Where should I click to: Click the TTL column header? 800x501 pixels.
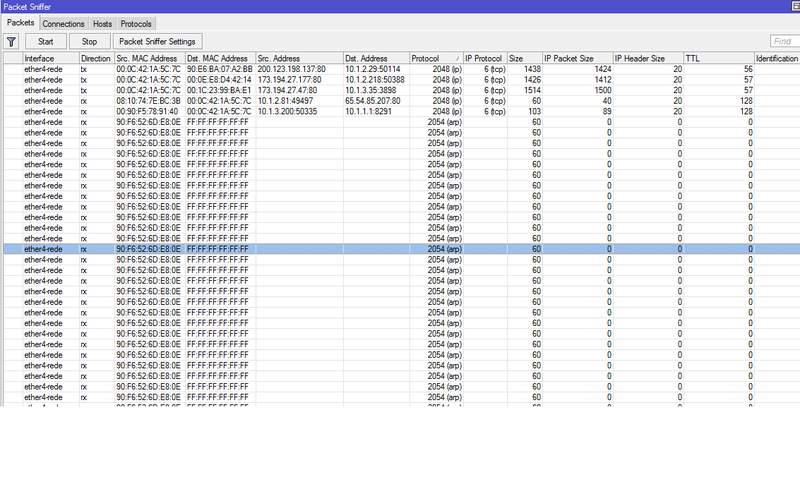[719, 58]
